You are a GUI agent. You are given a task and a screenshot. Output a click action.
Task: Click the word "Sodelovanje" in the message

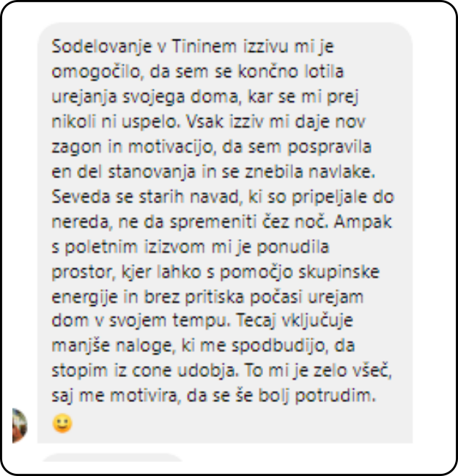tap(102, 47)
